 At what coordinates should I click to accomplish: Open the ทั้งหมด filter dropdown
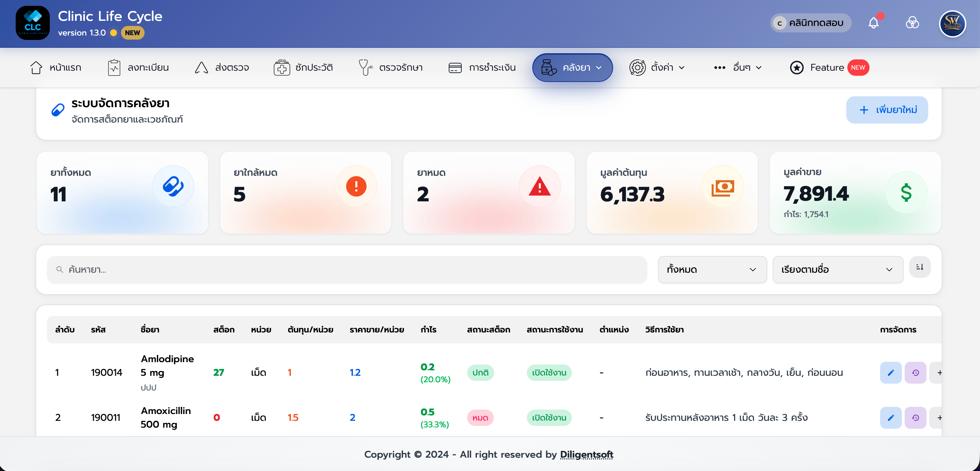[712, 270]
